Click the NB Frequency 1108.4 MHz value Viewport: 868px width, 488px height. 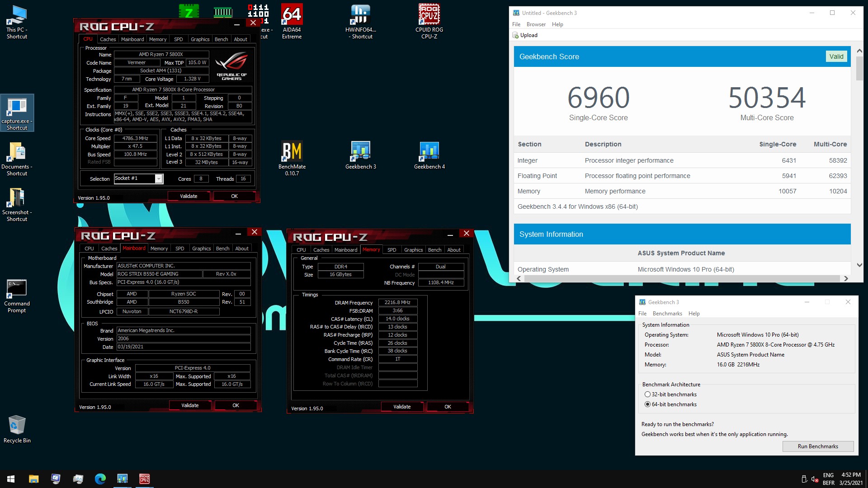click(441, 282)
